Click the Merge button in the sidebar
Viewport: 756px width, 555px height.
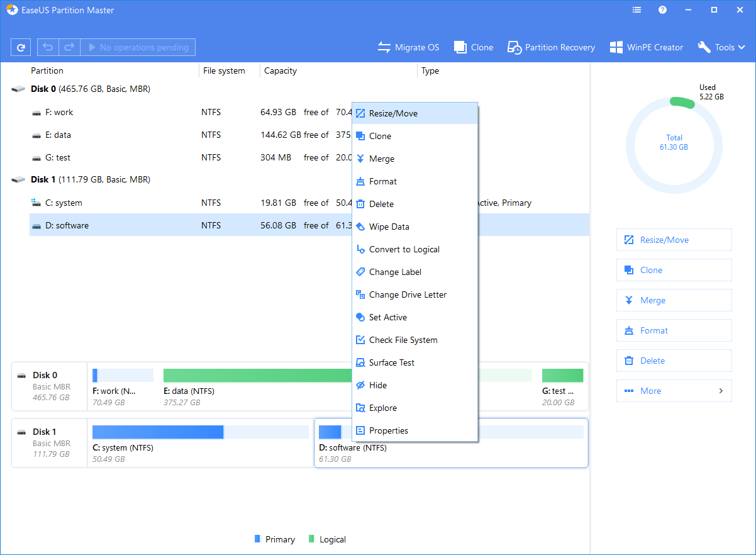click(674, 300)
